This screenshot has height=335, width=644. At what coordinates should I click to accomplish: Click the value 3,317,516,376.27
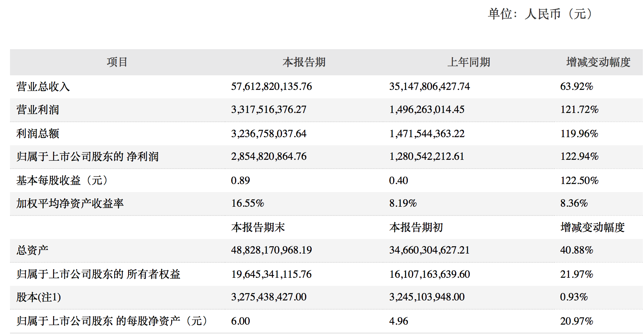point(269,110)
